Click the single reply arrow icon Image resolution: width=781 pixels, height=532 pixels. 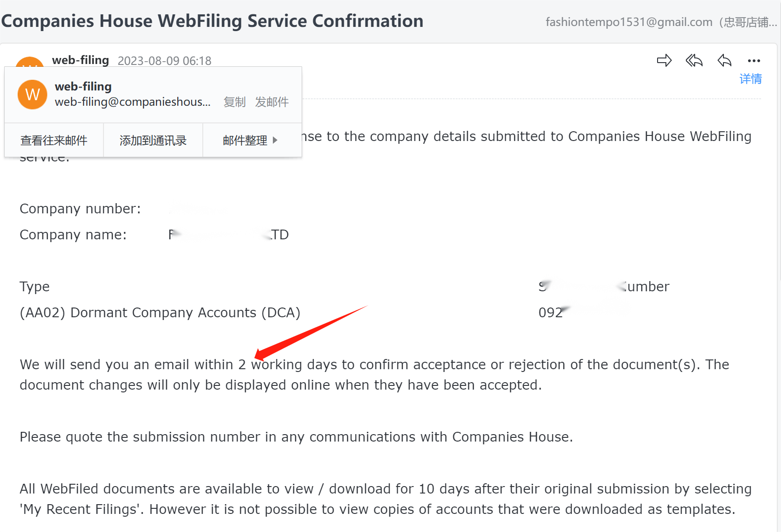pyautogui.click(x=724, y=60)
